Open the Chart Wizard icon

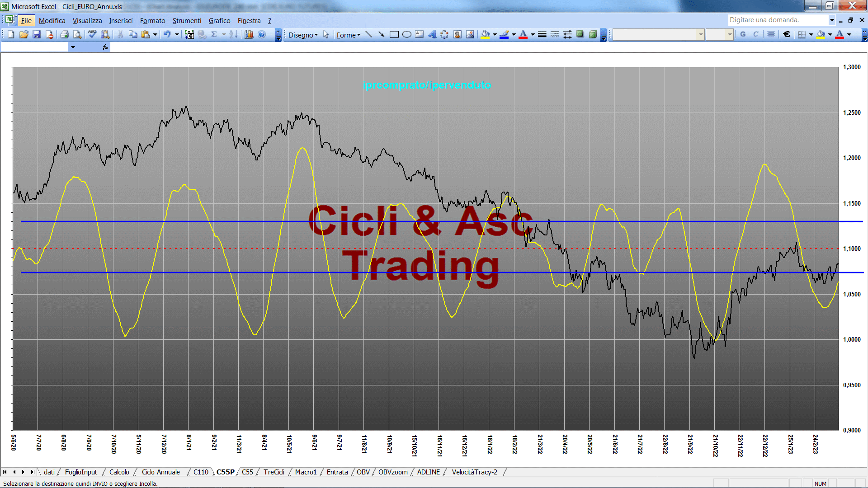click(249, 34)
